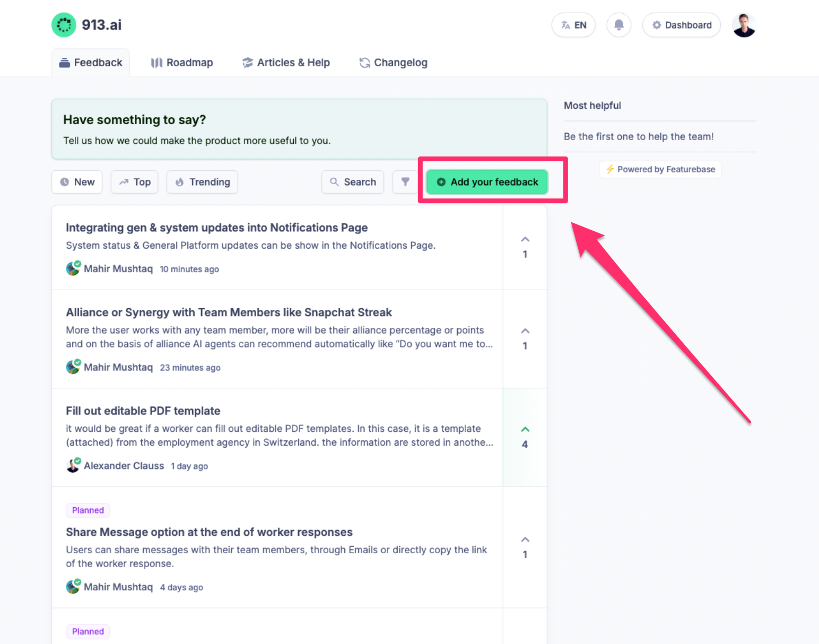Go to the Dashboard
Viewport: 819px width, 644px height.
coord(681,25)
